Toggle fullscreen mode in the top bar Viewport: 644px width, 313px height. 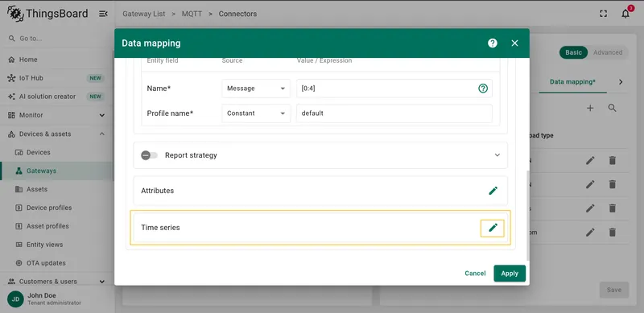point(603,14)
